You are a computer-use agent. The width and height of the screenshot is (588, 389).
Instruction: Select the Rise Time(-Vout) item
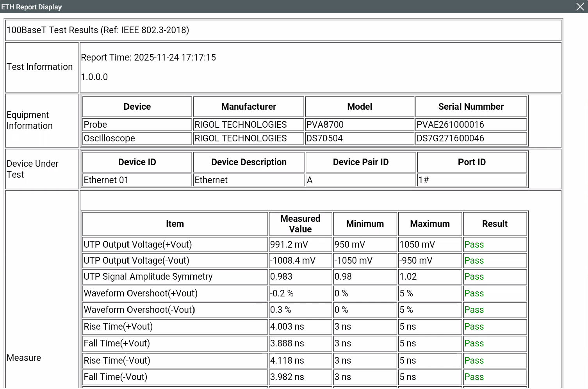point(175,360)
